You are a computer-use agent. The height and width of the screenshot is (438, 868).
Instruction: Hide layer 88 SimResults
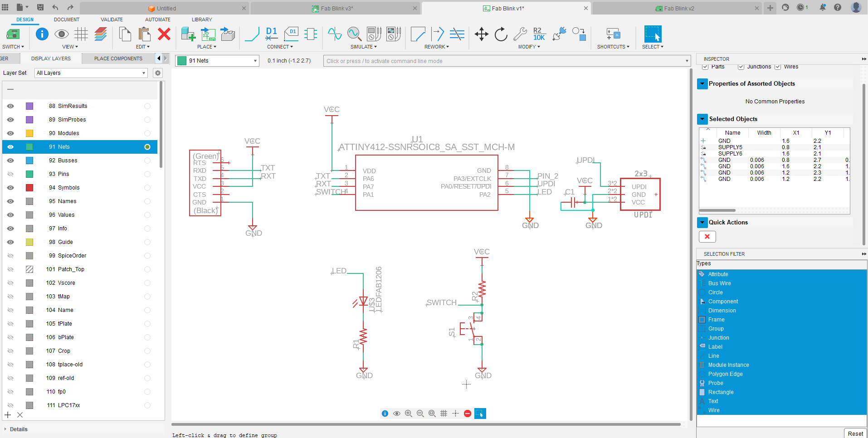[10, 106]
